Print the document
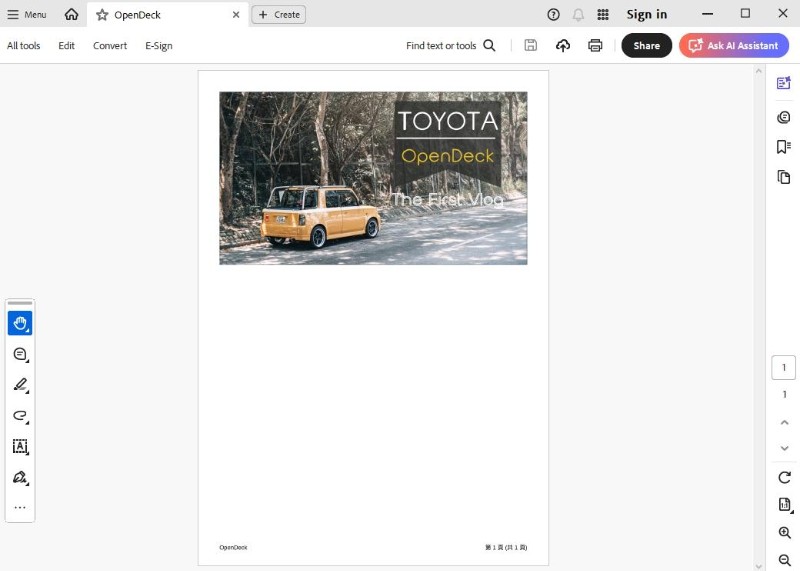Viewport: 800px width, 571px height. (x=595, y=45)
